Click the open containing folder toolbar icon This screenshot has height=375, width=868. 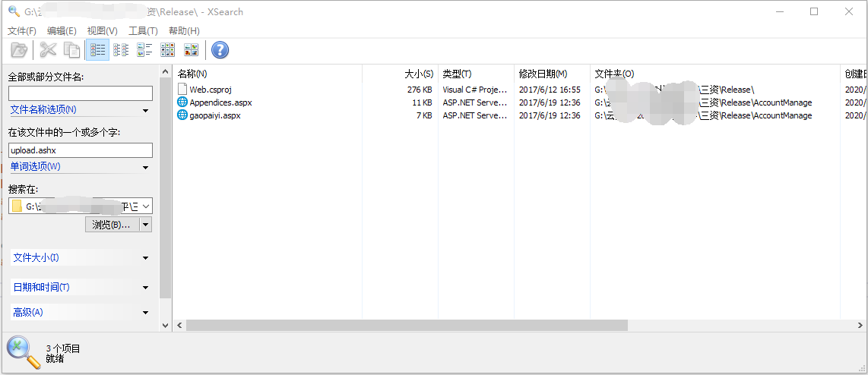19,50
